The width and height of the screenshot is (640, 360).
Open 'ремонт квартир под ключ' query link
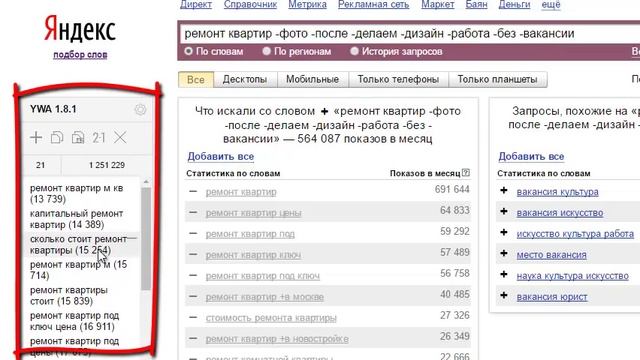(x=262, y=276)
